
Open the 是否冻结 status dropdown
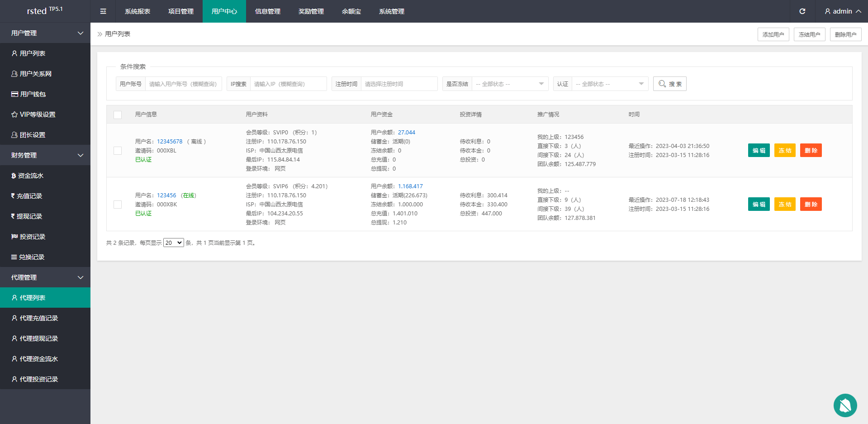509,84
